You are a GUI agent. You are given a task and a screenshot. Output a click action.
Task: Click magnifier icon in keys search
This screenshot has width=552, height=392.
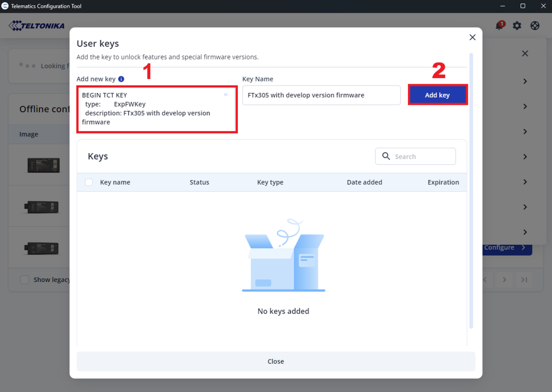pos(386,156)
